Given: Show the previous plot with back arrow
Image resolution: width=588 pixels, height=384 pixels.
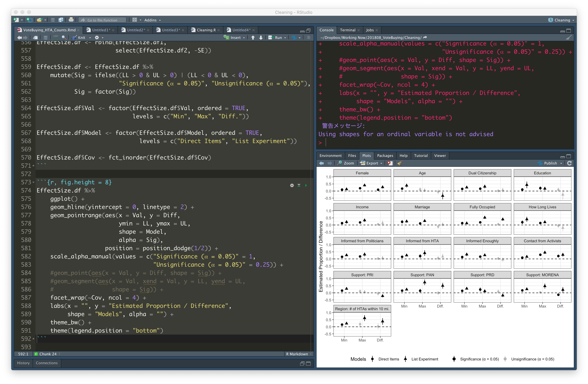Looking at the screenshot, I should coord(322,163).
